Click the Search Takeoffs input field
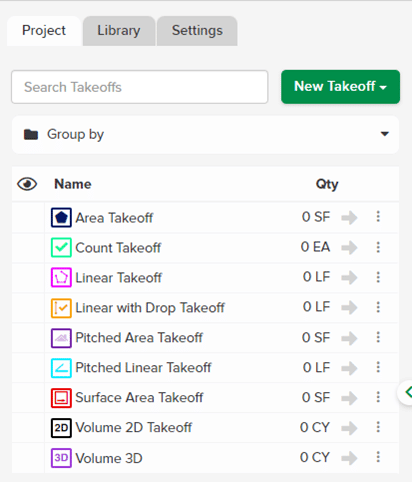The height and width of the screenshot is (482, 412). click(140, 87)
